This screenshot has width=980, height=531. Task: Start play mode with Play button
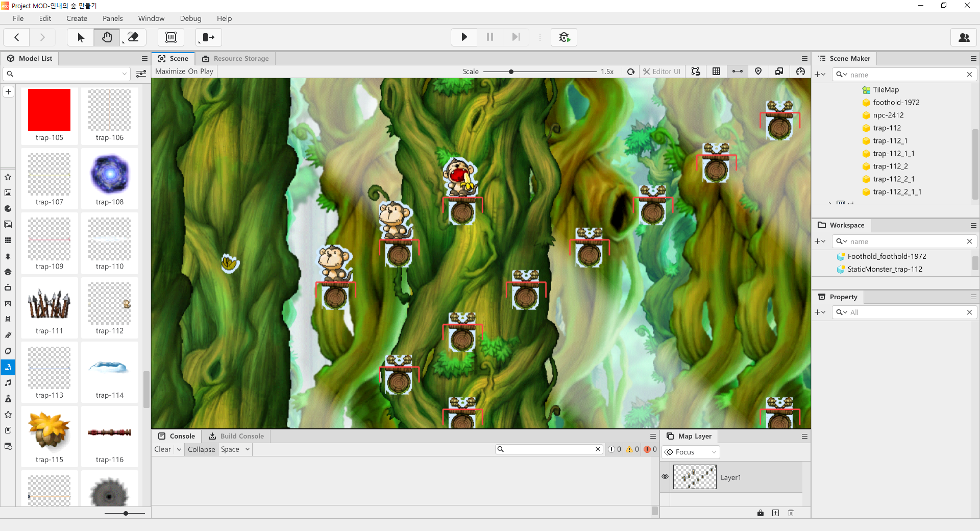coord(464,37)
